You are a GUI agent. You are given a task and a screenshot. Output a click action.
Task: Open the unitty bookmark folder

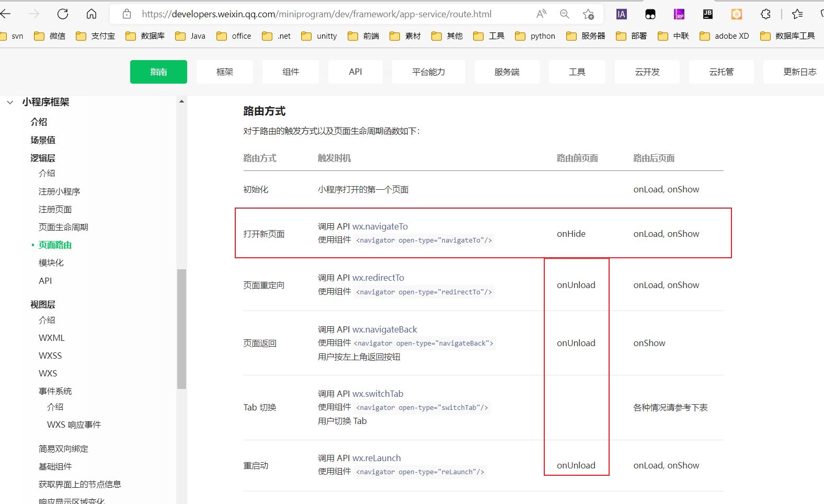319,36
